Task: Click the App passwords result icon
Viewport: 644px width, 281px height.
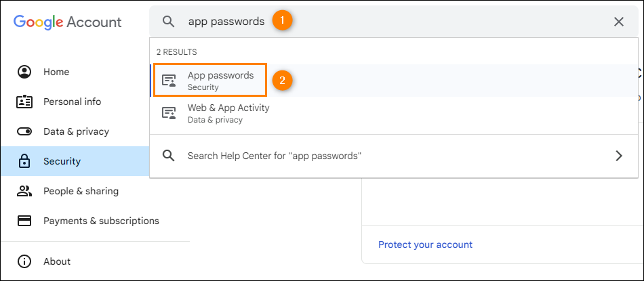Action: tap(169, 81)
